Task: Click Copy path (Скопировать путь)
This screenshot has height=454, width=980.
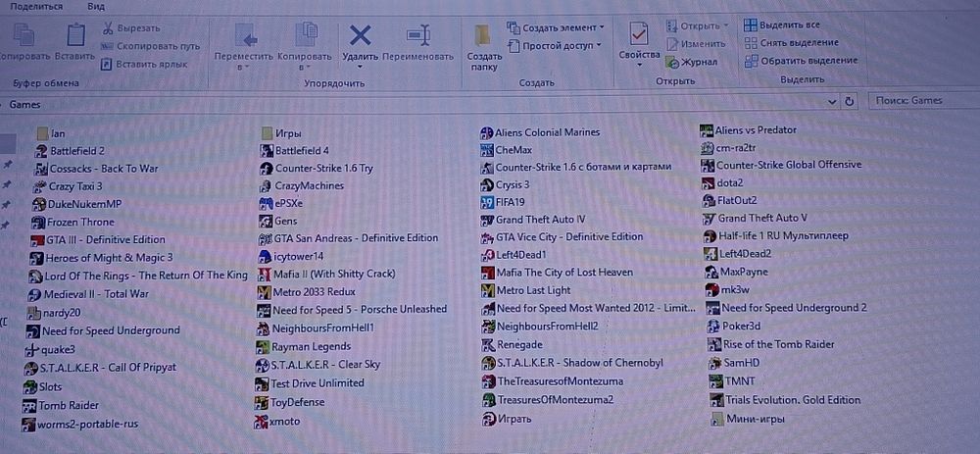Action: click(151, 46)
